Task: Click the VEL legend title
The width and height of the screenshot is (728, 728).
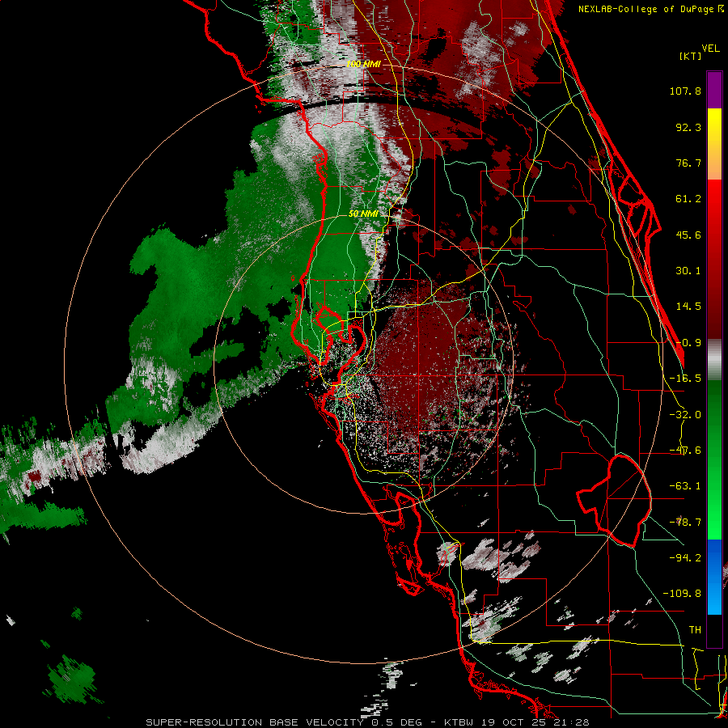Action: pos(710,49)
